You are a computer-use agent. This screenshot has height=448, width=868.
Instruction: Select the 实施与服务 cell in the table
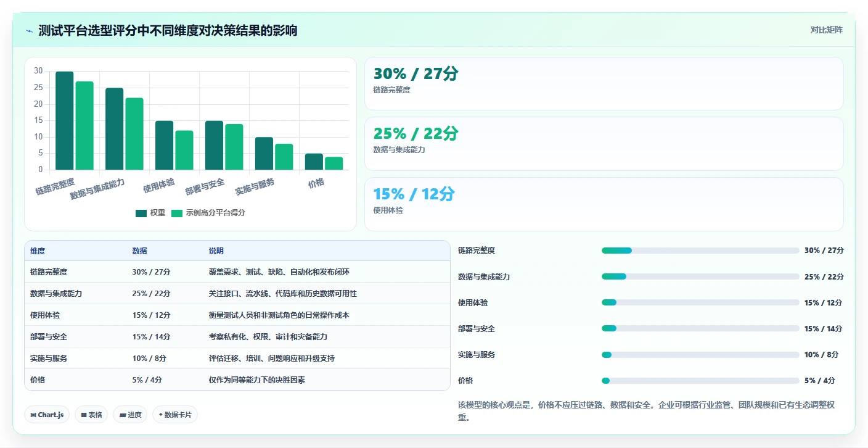(49, 359)
